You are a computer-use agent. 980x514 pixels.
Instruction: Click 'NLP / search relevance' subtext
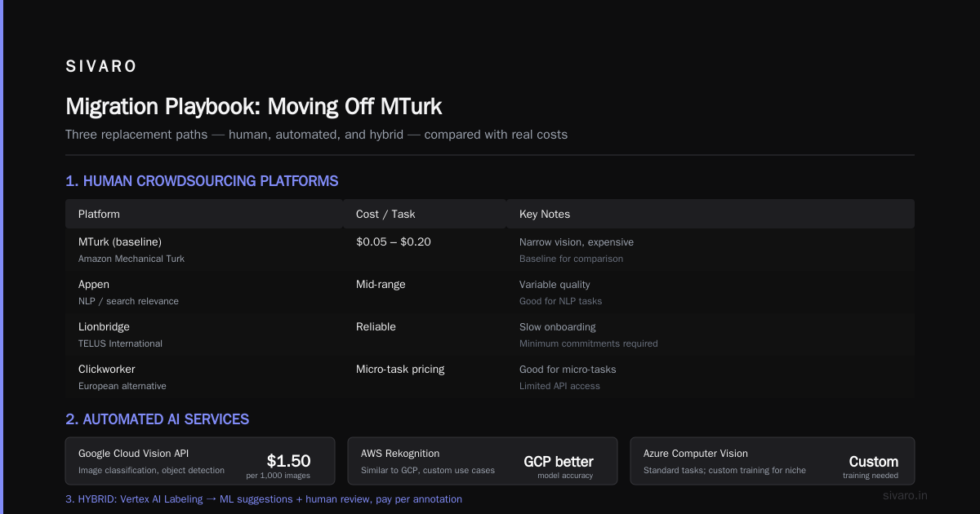click(x=128, y=301)
